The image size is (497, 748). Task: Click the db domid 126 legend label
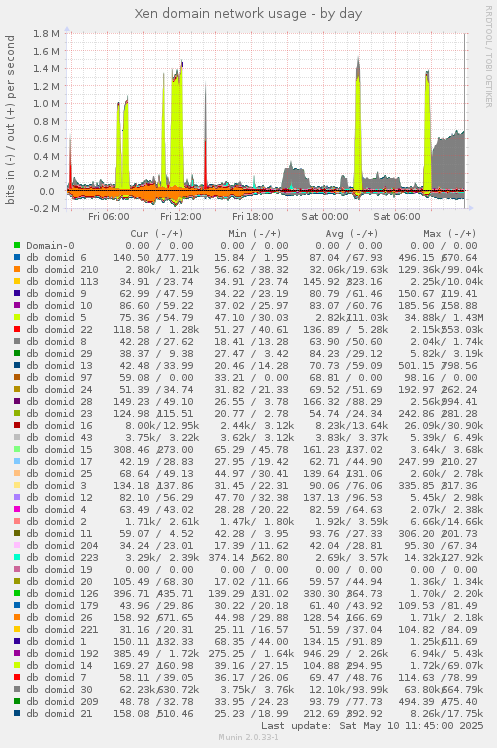[x=62, y=593]
